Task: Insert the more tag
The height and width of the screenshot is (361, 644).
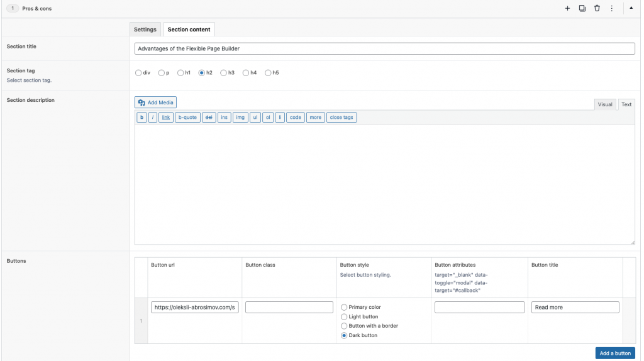Action: 316,118
